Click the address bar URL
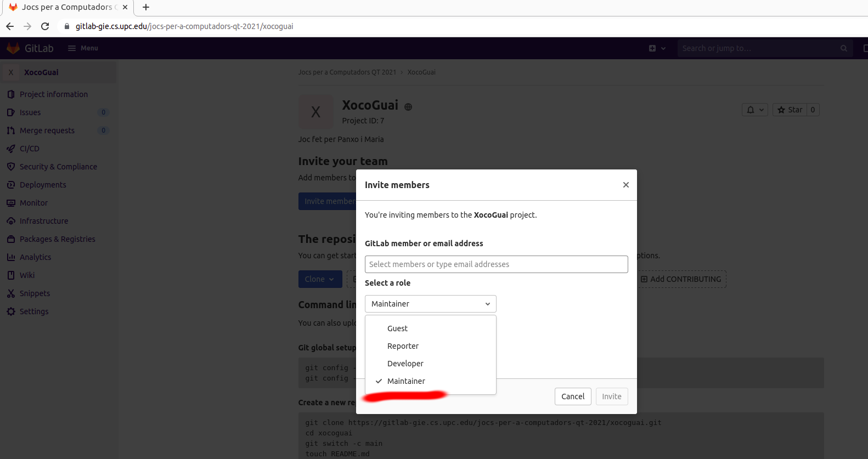 [184, 26]
